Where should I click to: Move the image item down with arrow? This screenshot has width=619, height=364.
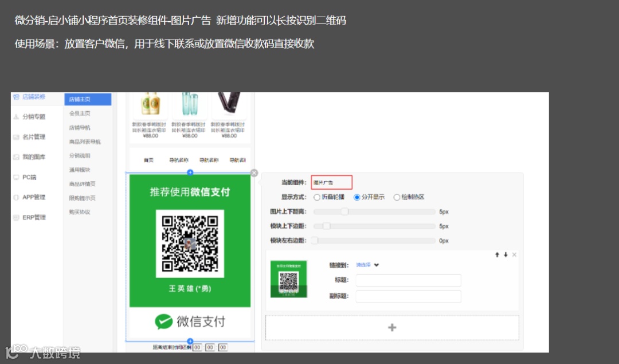pyautogui.click(x=506, y=255)
